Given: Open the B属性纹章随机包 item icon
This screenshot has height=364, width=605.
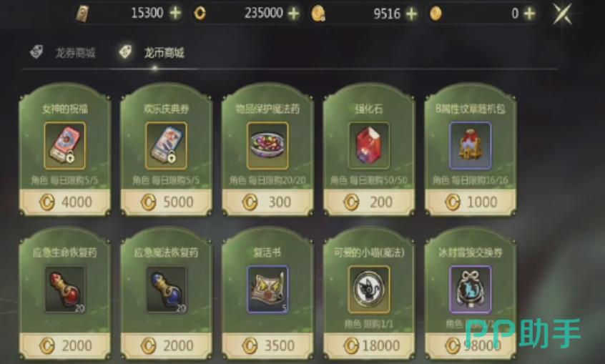Looking at the screenshot, I should 471,146.
